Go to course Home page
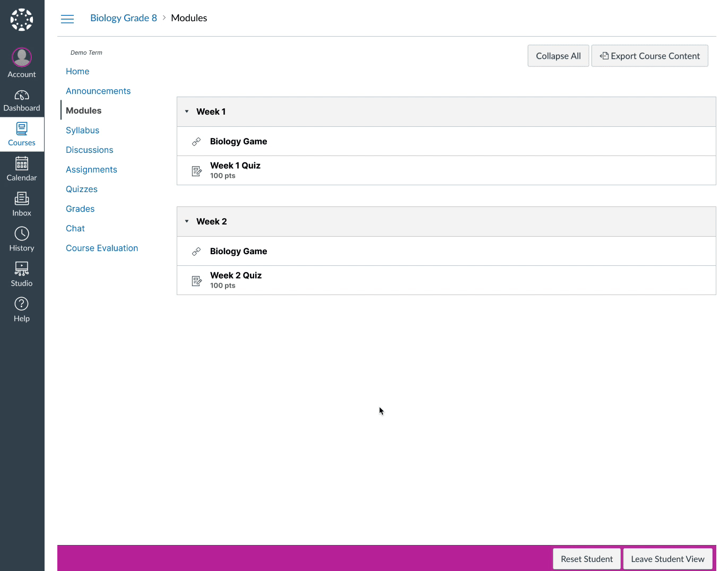Image resolution: width=728 pixels, height=571 pixels. click(77, 71)
